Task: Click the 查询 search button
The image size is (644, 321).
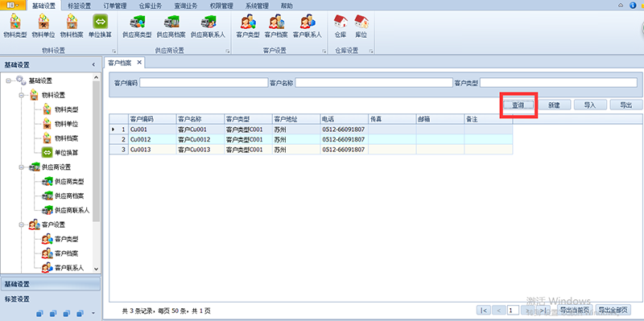Action: (518, 105)
